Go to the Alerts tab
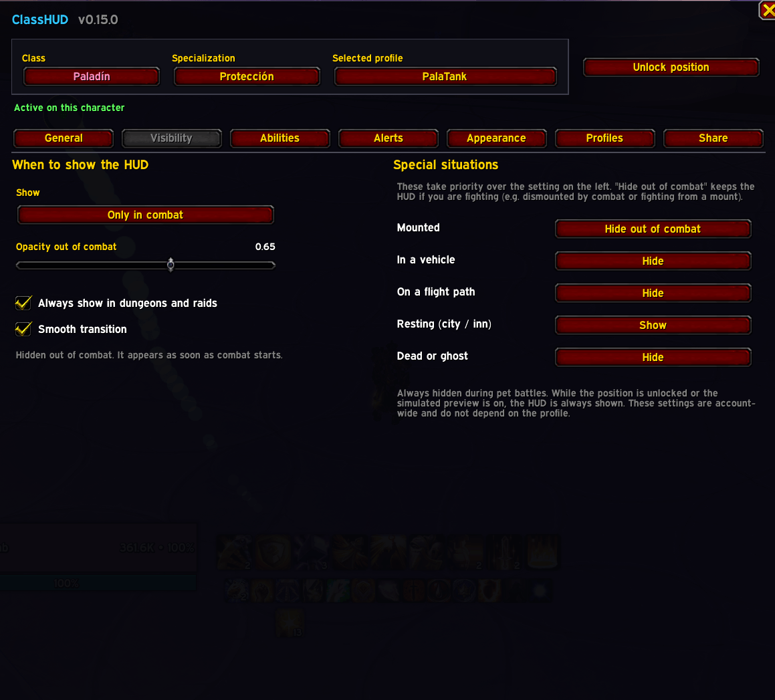 (x=389, y=138)
